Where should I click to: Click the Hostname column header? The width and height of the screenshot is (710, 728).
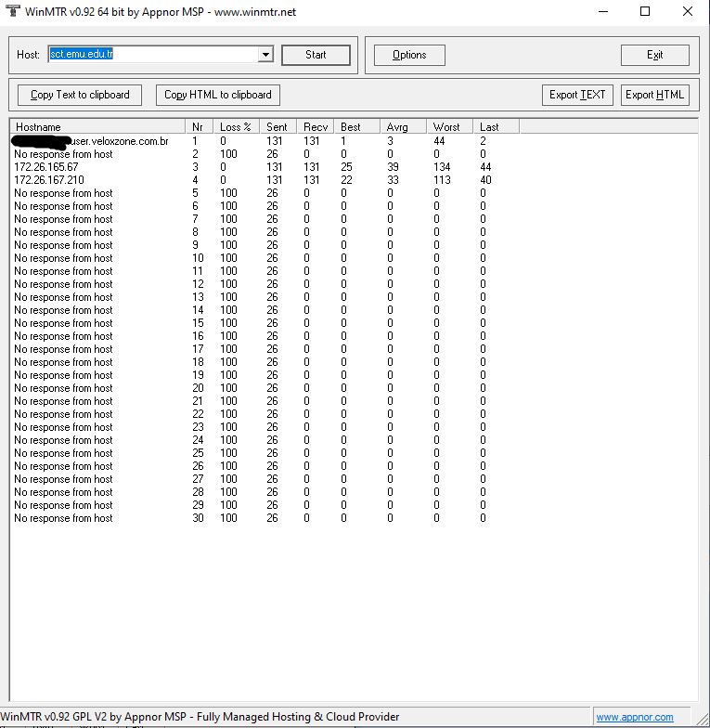pyautogui.click(x=97, y=126)
